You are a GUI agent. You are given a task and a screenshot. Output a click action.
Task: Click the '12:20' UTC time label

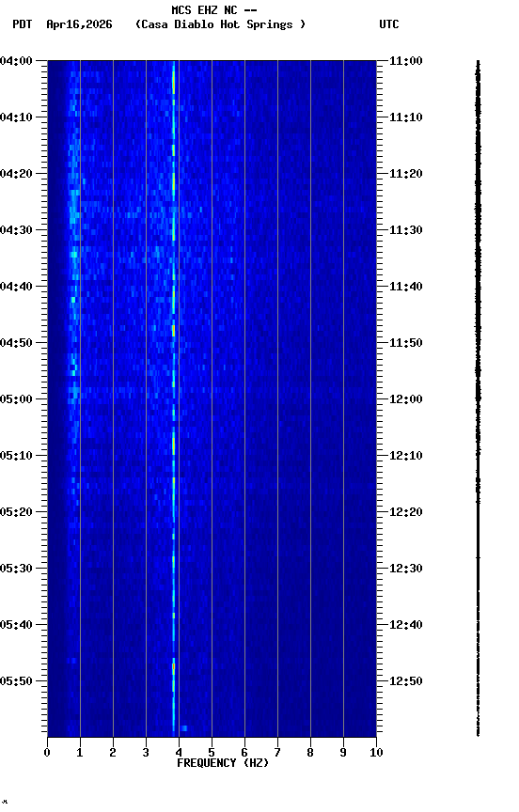click(x=406, y=512)
